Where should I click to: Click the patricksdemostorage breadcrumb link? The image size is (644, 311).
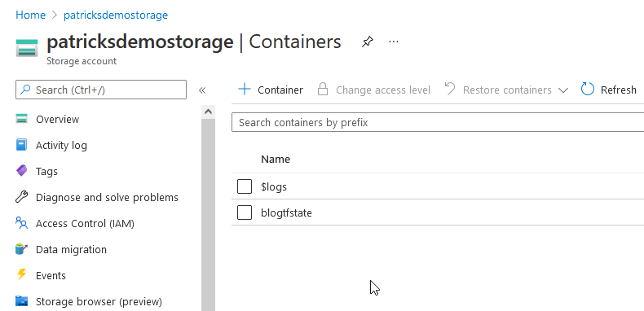pyautogui.click(x=116, y=15)
